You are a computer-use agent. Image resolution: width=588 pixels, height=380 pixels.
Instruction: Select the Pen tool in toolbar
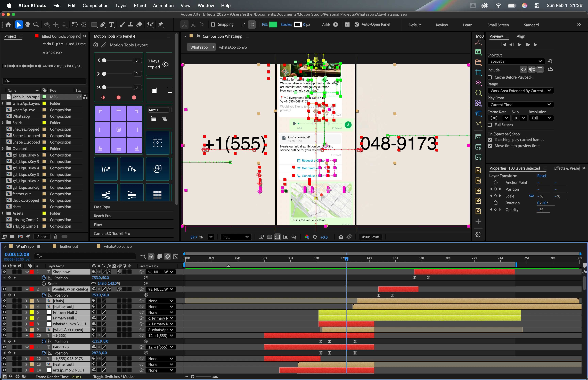[103, 24]
